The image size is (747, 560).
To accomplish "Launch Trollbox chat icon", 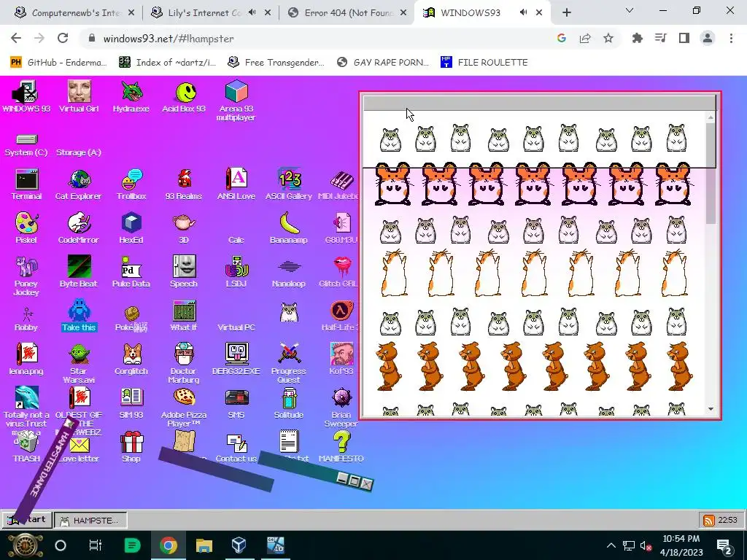I will (x=131, y=184).
